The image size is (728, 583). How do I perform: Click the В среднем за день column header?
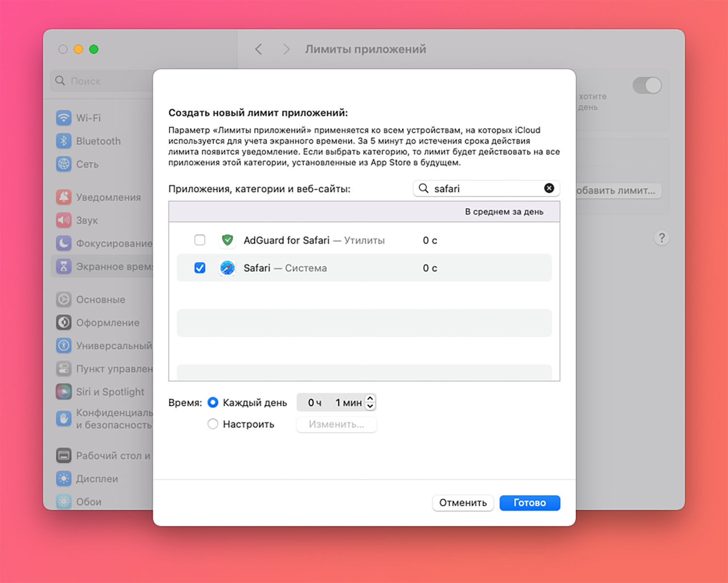click(504, 212)
